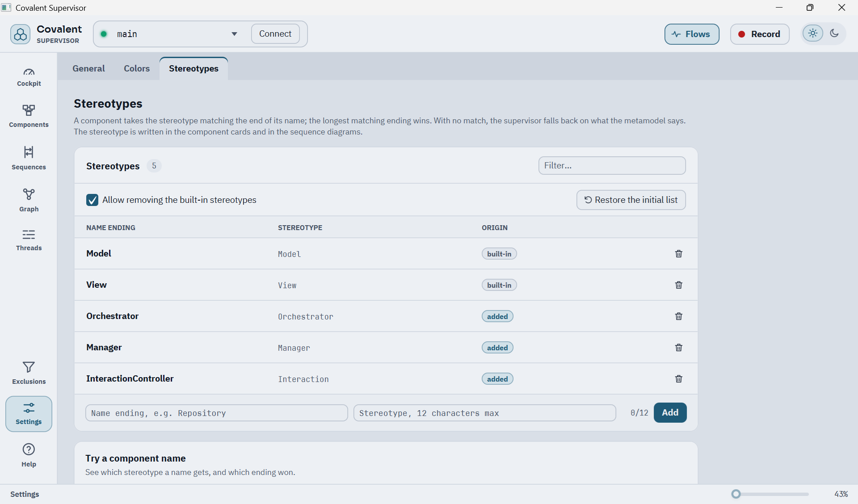Select the Stereotypes tab
Screen dimensions: 858x504
coord(193,68)
